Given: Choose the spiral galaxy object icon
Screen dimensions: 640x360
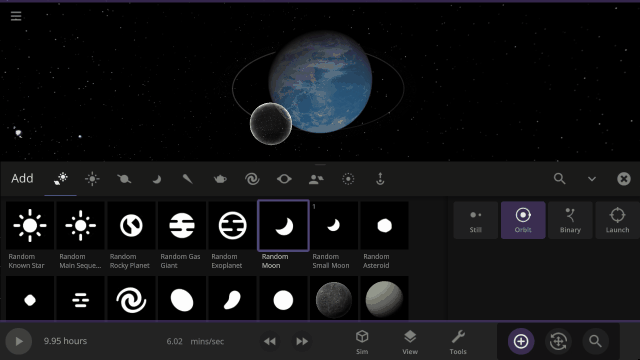Looking at the screenshot, I should (x=131, y=298).
